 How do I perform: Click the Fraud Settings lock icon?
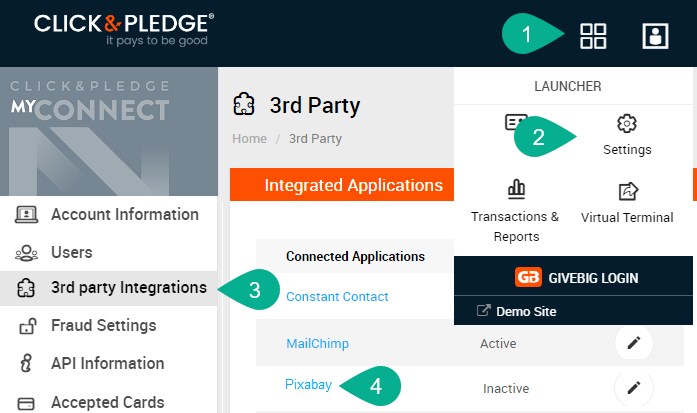click(27, 326)
